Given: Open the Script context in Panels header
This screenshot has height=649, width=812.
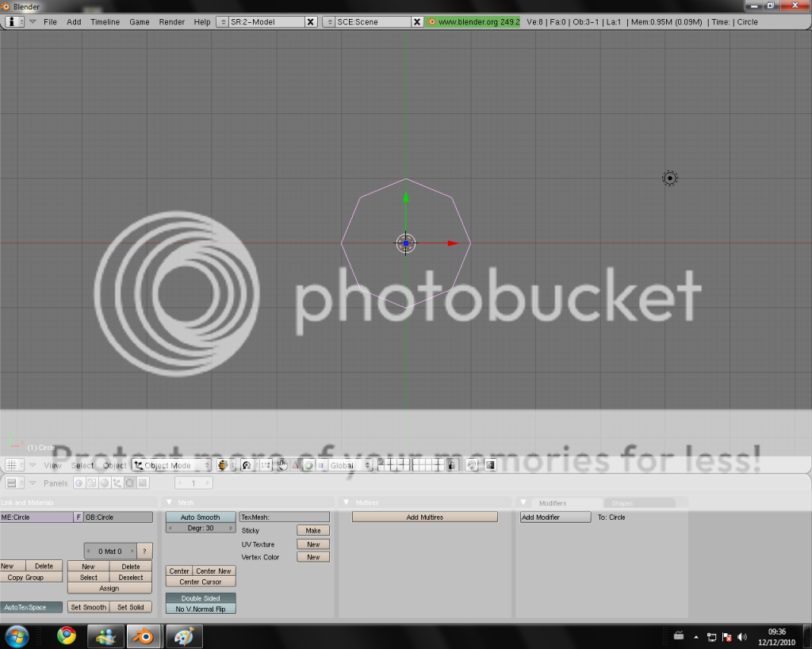Looking at the screenshot, I should pos(92,483).
